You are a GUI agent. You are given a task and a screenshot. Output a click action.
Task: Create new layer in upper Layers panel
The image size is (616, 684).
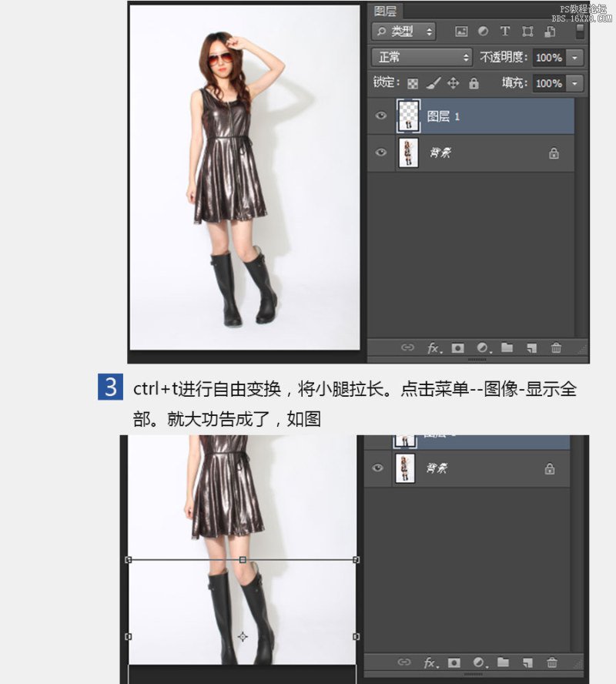[x=531, y=348]
